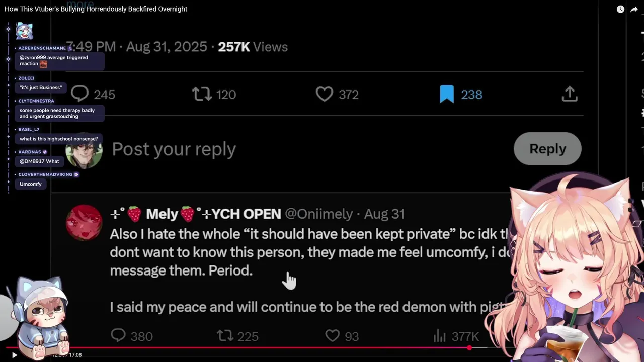Click the comment bubble icon showing 245

(80, 94)
